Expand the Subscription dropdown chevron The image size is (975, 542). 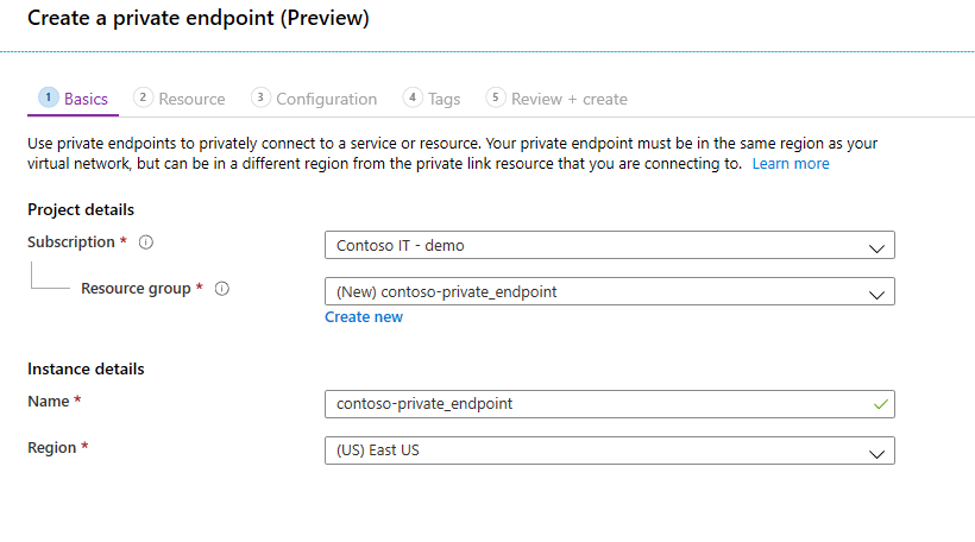[877, 247]
